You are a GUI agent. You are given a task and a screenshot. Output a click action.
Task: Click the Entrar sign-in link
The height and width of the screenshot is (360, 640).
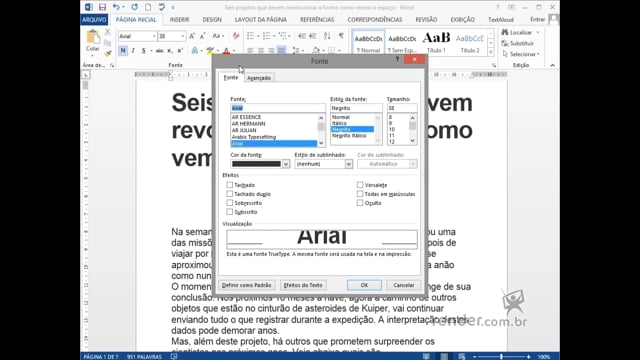click(537, 20)
